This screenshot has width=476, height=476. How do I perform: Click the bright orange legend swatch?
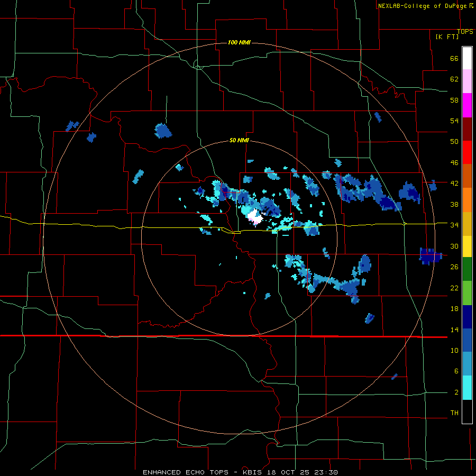coord(467,200)
